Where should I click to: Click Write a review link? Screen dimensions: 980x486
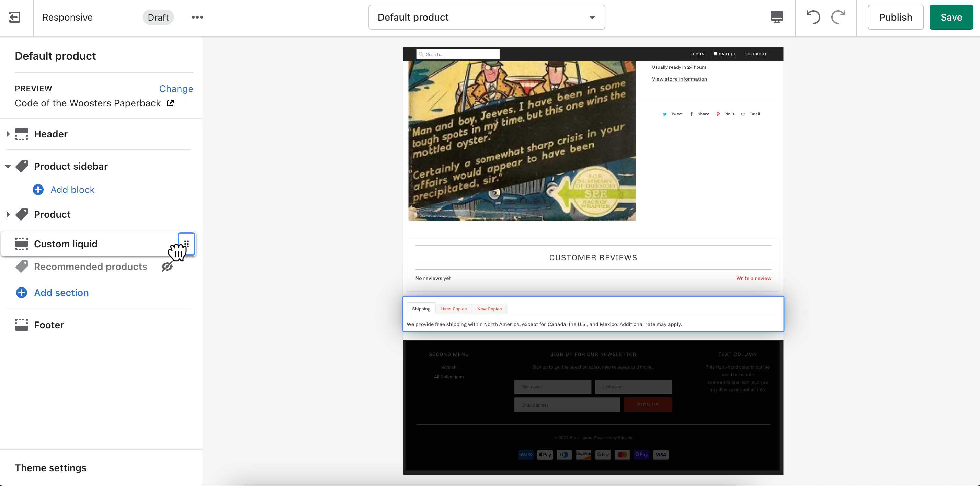[753, 278]
